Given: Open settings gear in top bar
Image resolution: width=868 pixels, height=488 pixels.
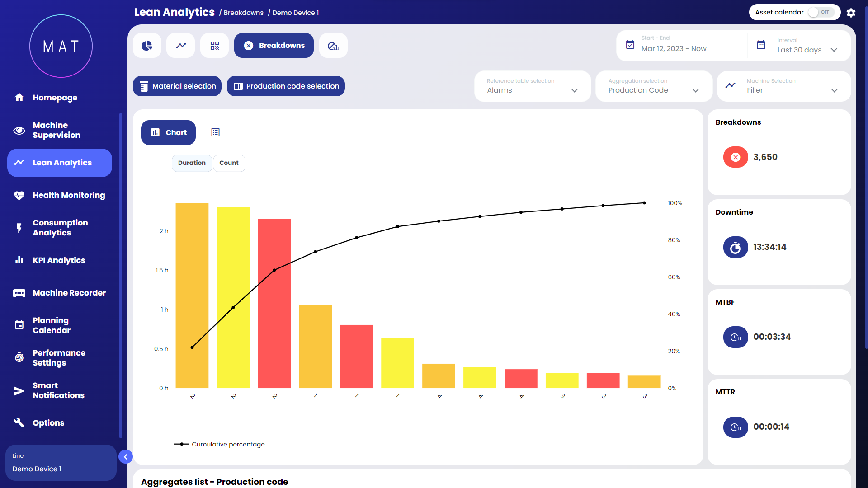Looking at the screenshot, I should point(851,13).
